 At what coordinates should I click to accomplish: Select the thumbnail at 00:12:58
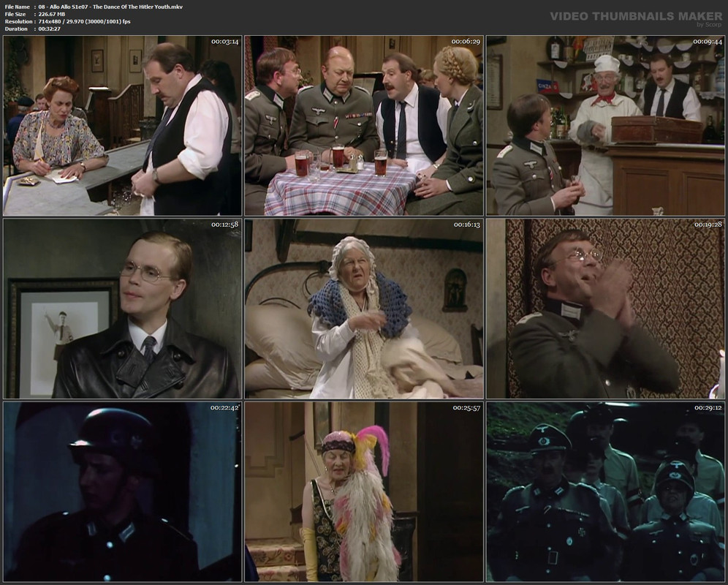[x=123, y=309]
